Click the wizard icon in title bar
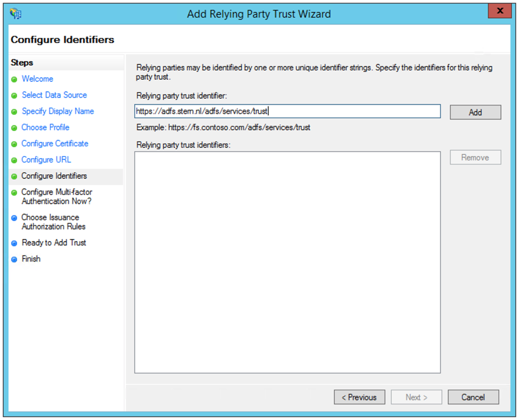 click(16, 14)
